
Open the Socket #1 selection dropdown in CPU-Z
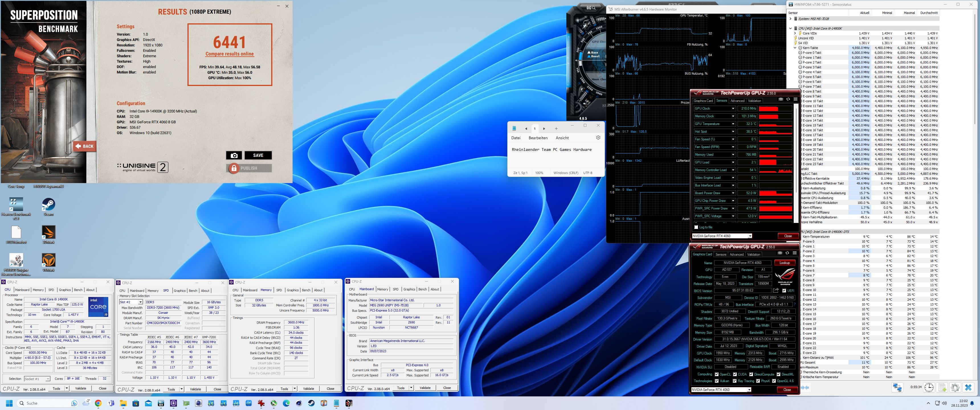pyautogui.click(x=37, y=379)
